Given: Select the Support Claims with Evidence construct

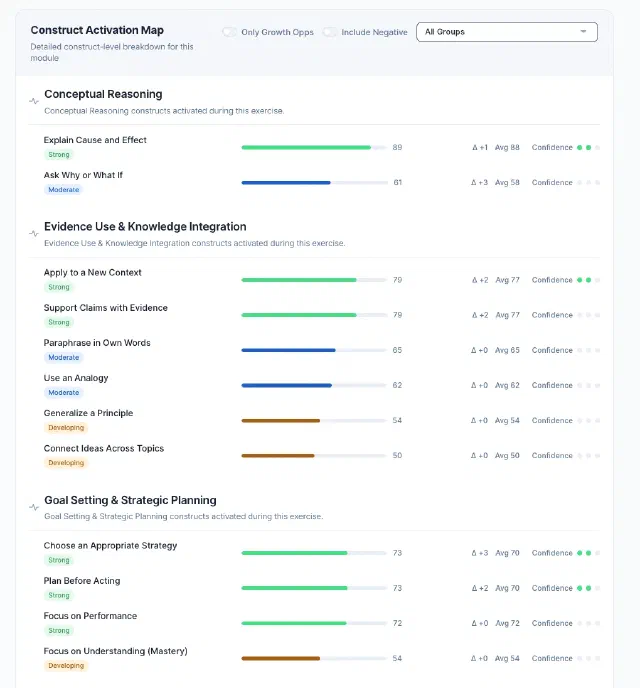Looking at the screenshot, I should (105, 308).
